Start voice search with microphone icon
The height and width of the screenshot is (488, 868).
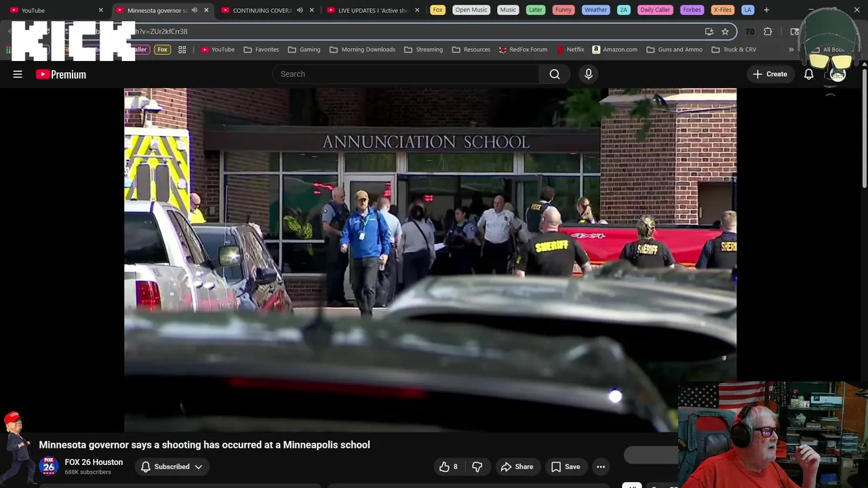(589, 74)
